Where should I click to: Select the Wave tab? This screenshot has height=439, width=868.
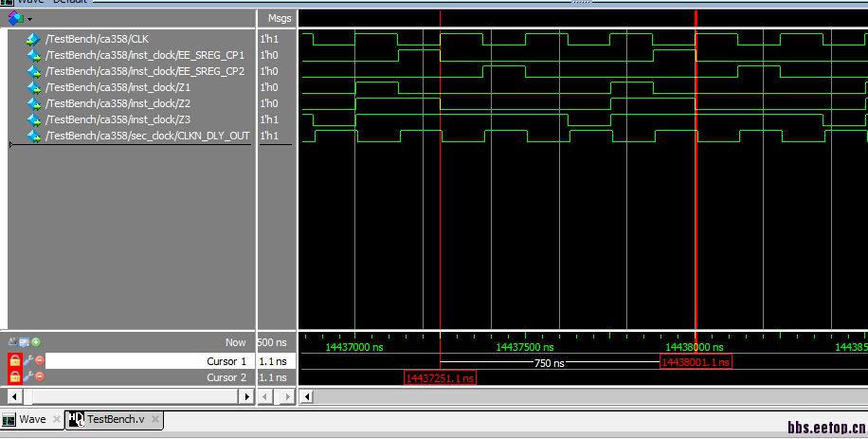click(32, 419)
